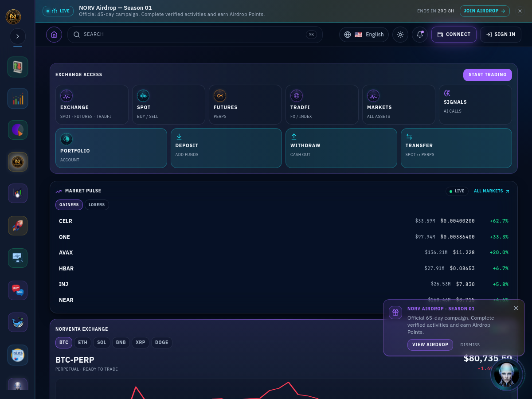Image resolution: width=532 pixels, height=399 pixels.
Task: Click the +62.7% change for CELR
Action: pyautogui.click(x=499, y=221)
